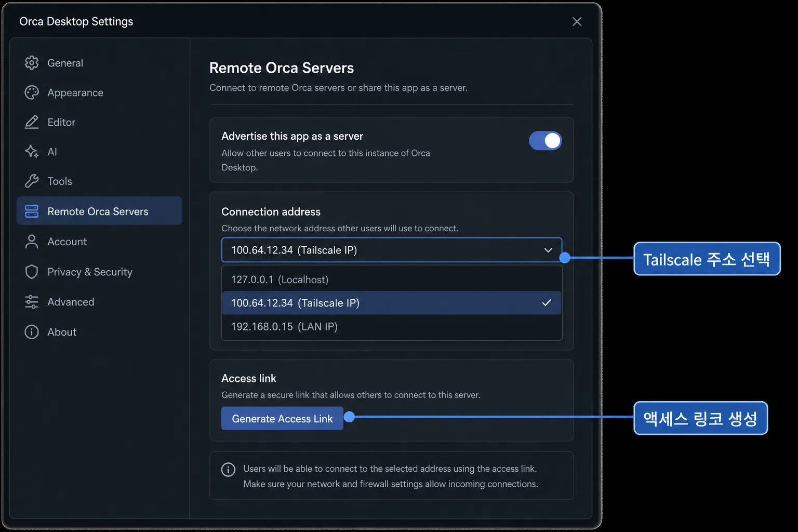Click 'Generate a secure link' description text
798x532 pixels.
point(351,395)
